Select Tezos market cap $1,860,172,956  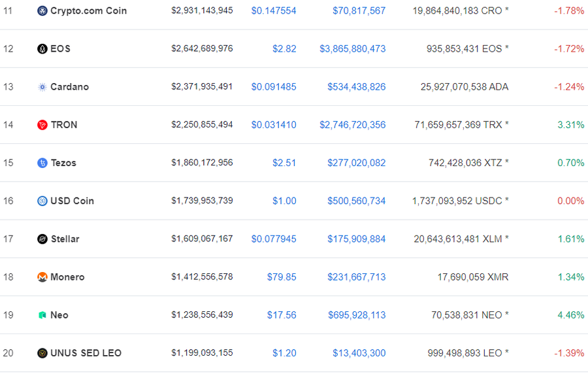pos(202,162)
